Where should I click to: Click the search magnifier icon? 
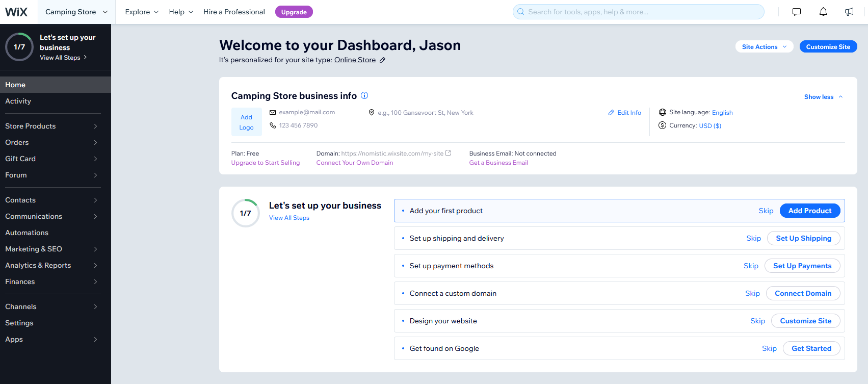(520, 12)
